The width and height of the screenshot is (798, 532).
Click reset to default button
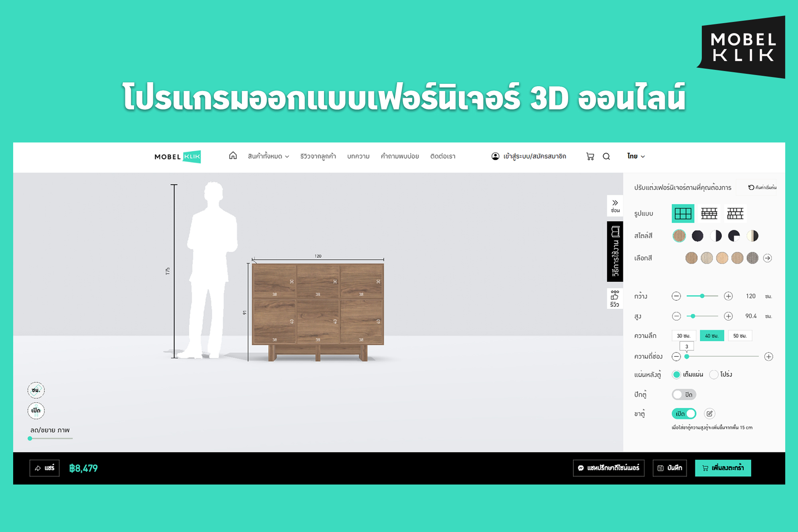pos(762,187)
